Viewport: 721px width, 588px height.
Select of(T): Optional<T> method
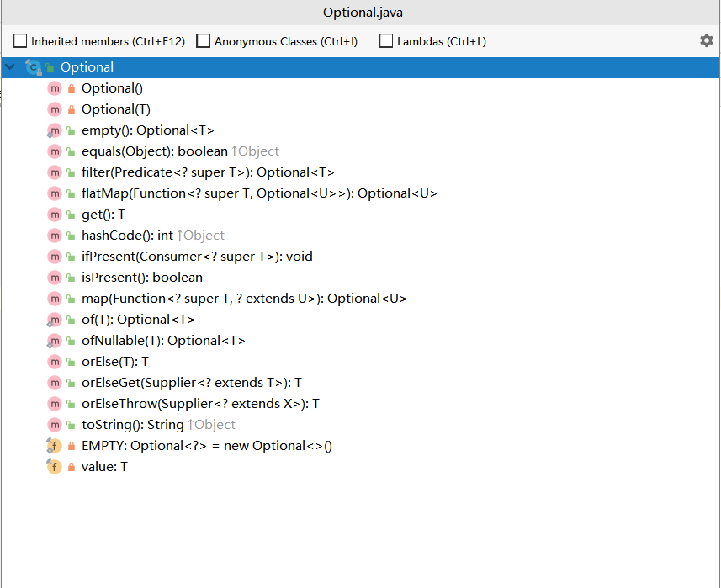tap(138, 320)
